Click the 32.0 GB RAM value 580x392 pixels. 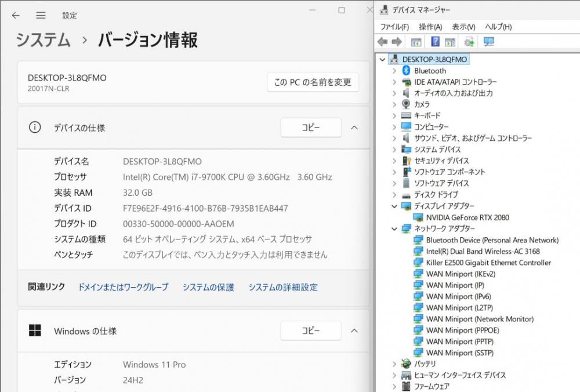click(x=137, y=193)
